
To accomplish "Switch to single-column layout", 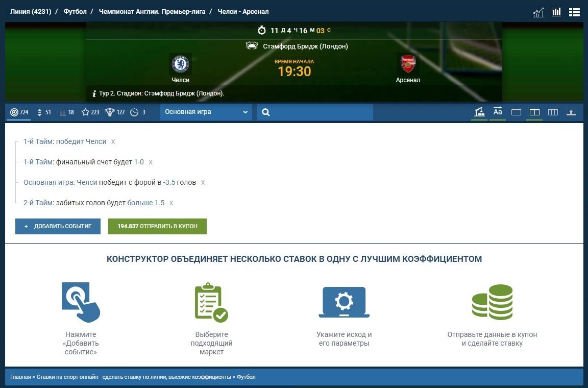I will (516, 112).
